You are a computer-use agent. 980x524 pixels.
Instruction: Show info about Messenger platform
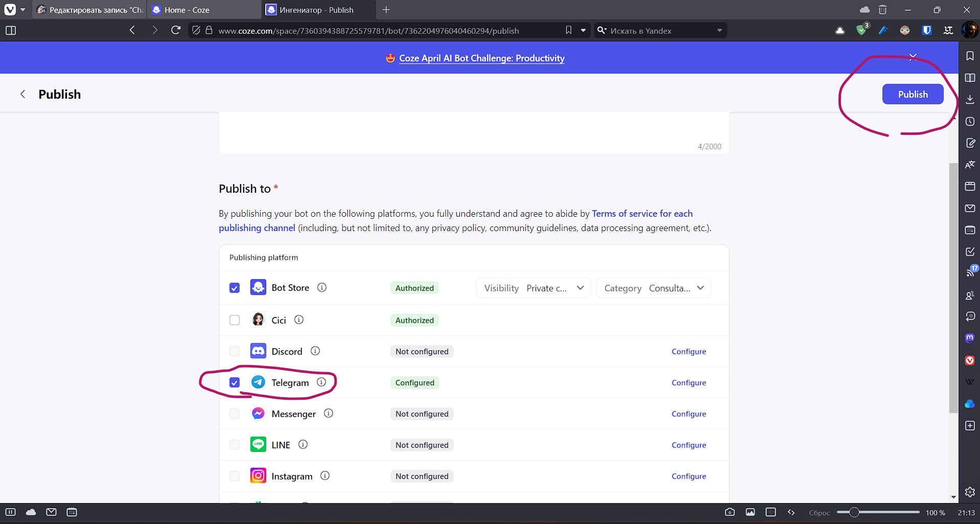(329, 413)
